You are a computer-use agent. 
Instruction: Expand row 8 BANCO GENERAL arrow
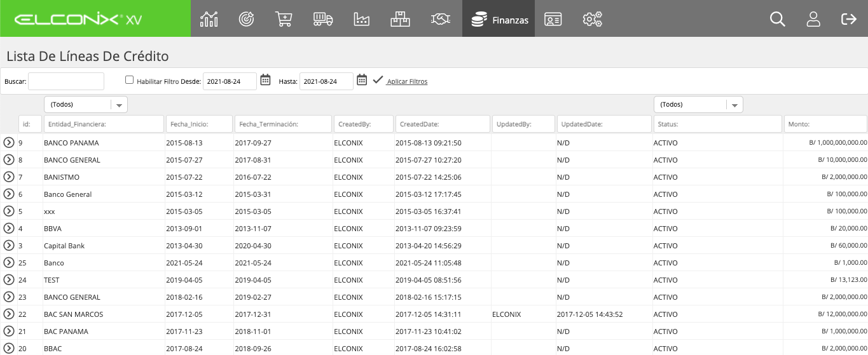click(9, 159)
